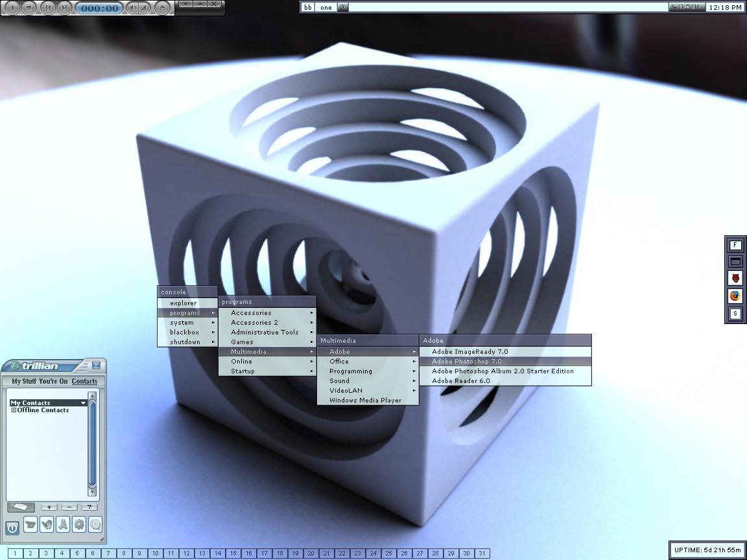
Task: Expand Office in Multimedia menu
Action: 368,361
